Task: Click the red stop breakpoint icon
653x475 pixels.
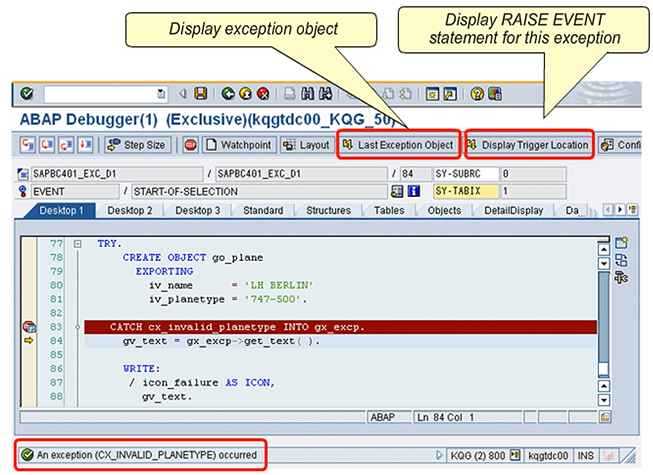Action: pyautogui.click(x=190, y=145)
